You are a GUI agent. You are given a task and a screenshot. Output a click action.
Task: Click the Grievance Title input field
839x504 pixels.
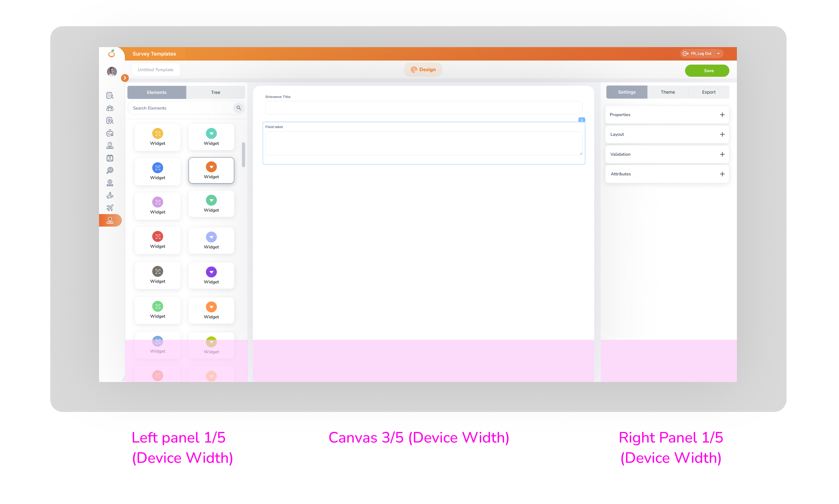coord(423,108)
